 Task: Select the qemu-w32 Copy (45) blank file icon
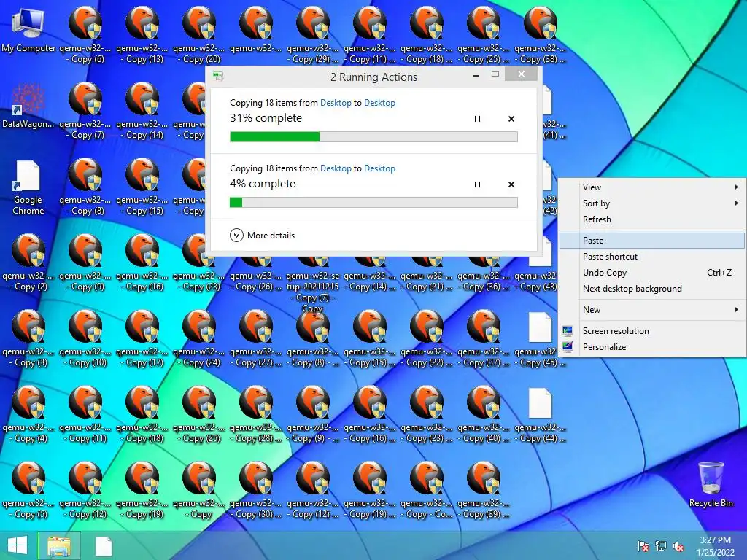point(541,339)
